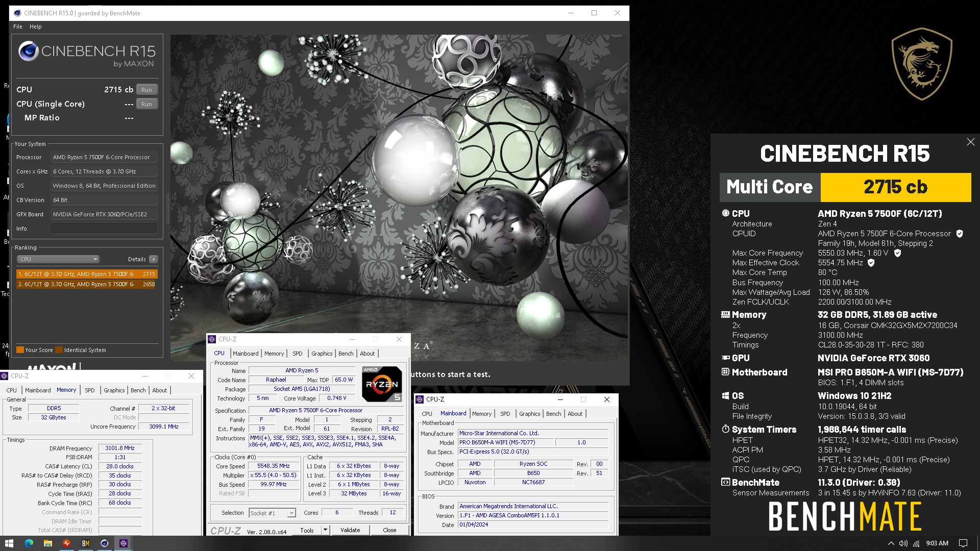Click the Cinebench title bar app icon
The image size is (980, 551).
point(17,13)
